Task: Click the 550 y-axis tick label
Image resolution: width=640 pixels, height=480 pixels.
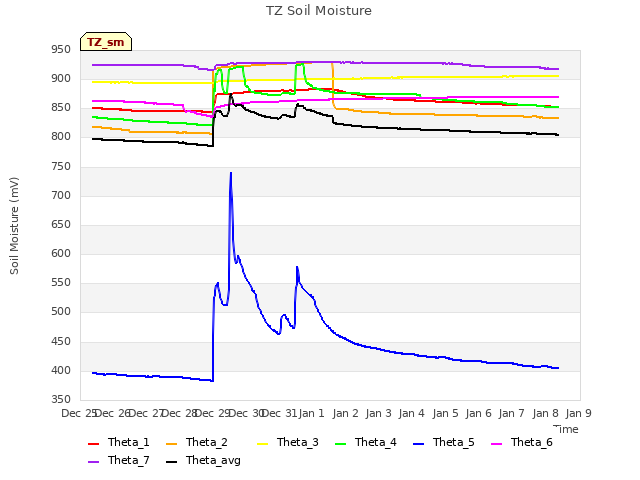Action: [61, 282]
